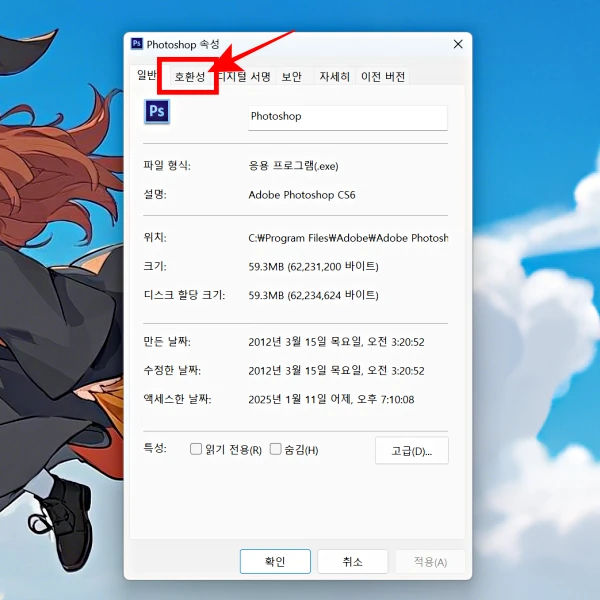This screenshot has height=600, width=600.
Task: Open the 디지털 서명 tab
Action: tap(244, 77)
